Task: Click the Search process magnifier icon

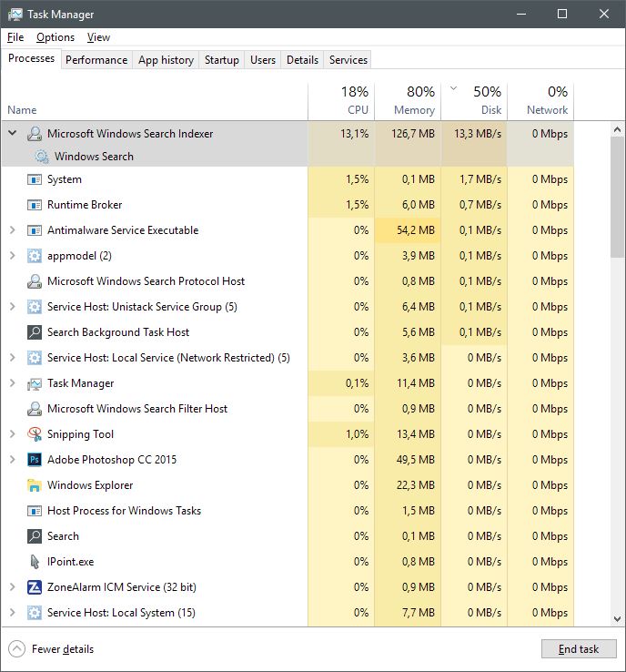Action: [35, 536]
